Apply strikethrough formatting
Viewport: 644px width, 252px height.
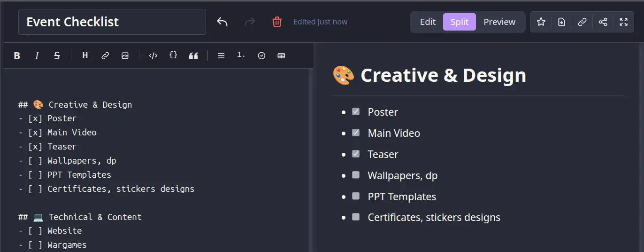pyautogui.click(x=57, y=55)
